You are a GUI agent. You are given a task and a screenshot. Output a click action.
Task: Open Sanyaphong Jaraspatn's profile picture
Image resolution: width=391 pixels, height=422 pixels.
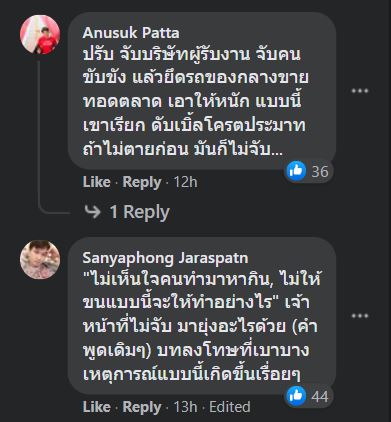pyautogui.click(x=40, y=260)
